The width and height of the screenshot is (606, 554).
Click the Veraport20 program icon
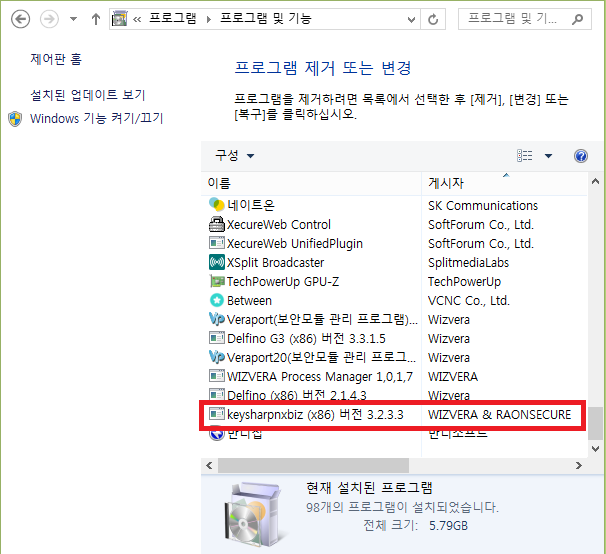coord(216,357)
